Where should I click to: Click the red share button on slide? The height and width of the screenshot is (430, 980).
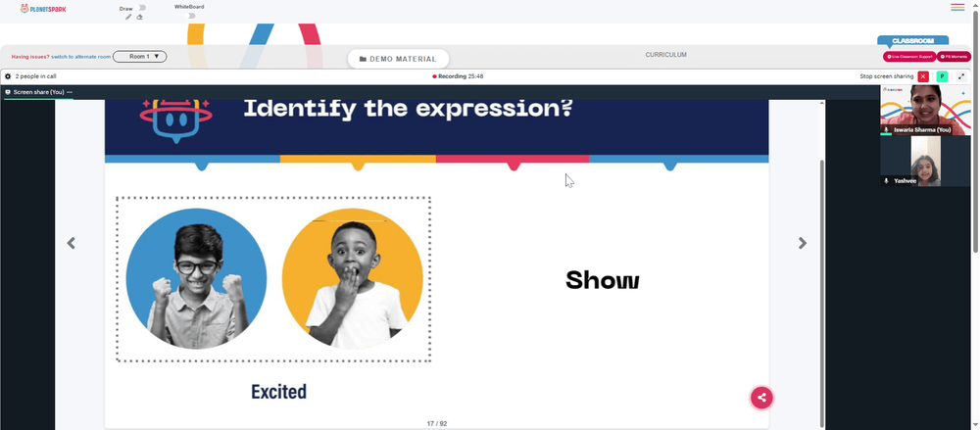[x=761, y=398]
